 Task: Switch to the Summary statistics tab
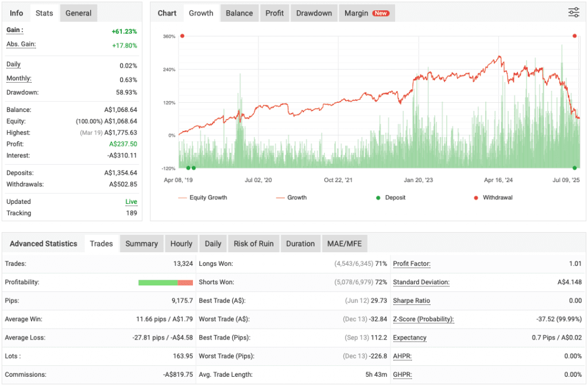(141, 244)
